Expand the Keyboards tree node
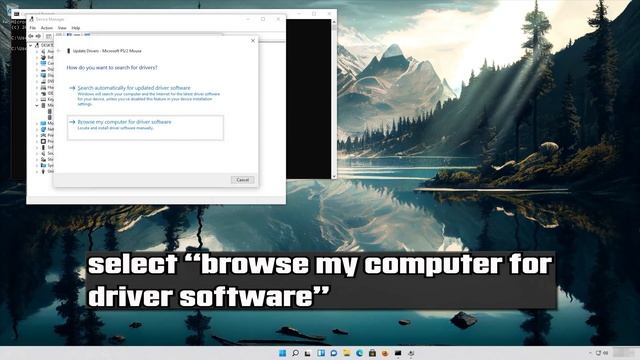Image resolution: width=640 pixels, height=360 pixels. click(x=37, y=99)
